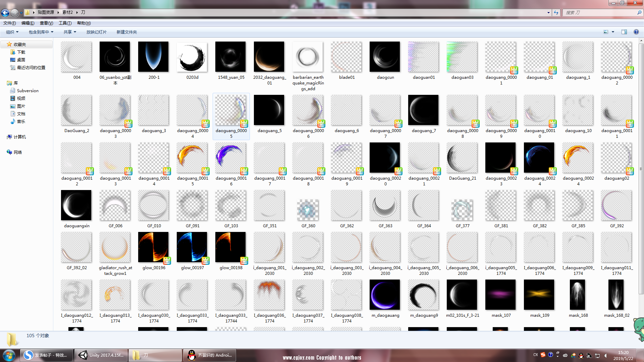Select 网络 in navigation pane
The height and width of the screenshot is (362, 644).
[17, 152]
